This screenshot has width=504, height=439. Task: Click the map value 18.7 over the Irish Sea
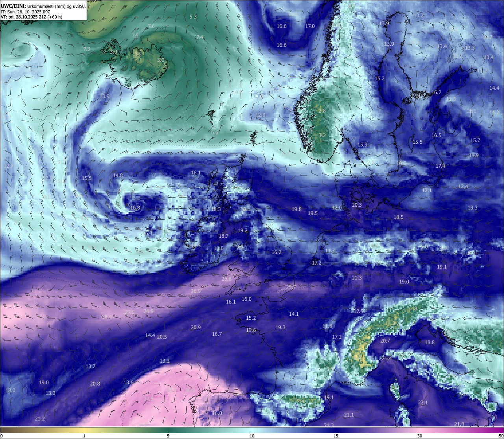coord(224,236)
